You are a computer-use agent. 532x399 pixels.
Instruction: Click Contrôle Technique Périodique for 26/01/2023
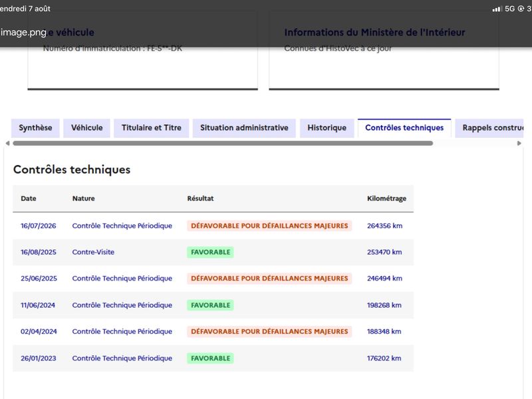122,358
